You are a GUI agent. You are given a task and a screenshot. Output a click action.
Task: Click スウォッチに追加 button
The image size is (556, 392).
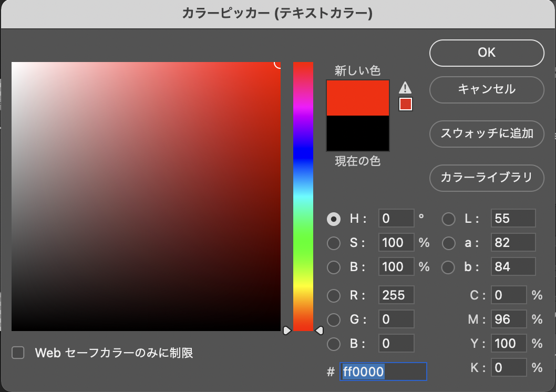click(487, 133)
